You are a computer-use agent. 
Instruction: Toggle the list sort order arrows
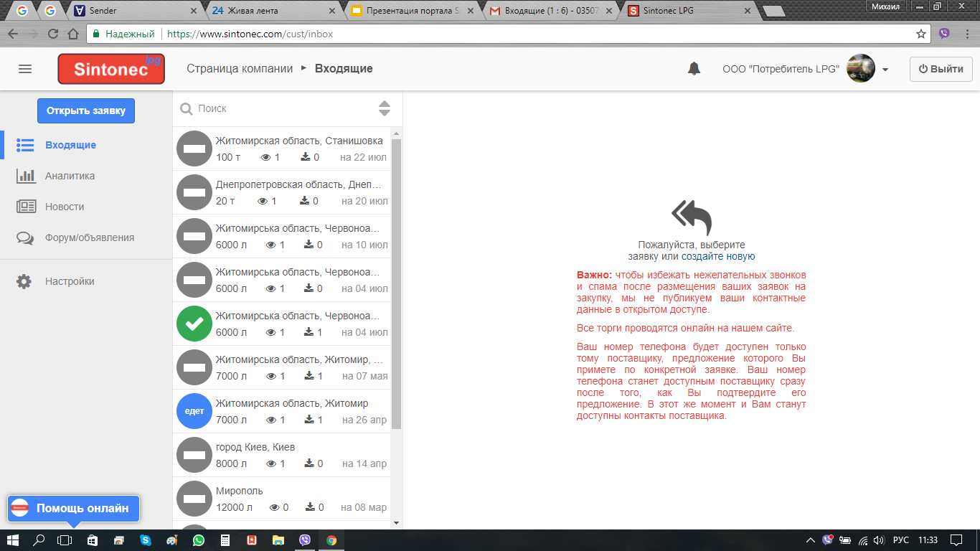coord(385,108)
